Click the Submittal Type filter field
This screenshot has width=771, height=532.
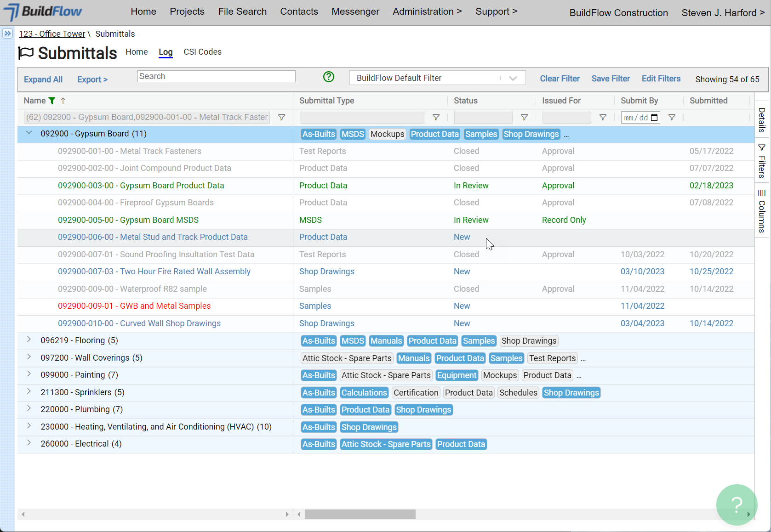click(362, 118)
